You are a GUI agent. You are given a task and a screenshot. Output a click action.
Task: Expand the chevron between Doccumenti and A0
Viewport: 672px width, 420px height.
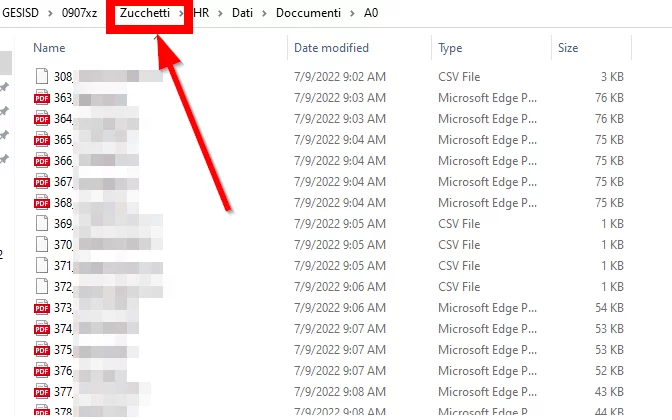(x=350, y=12)
